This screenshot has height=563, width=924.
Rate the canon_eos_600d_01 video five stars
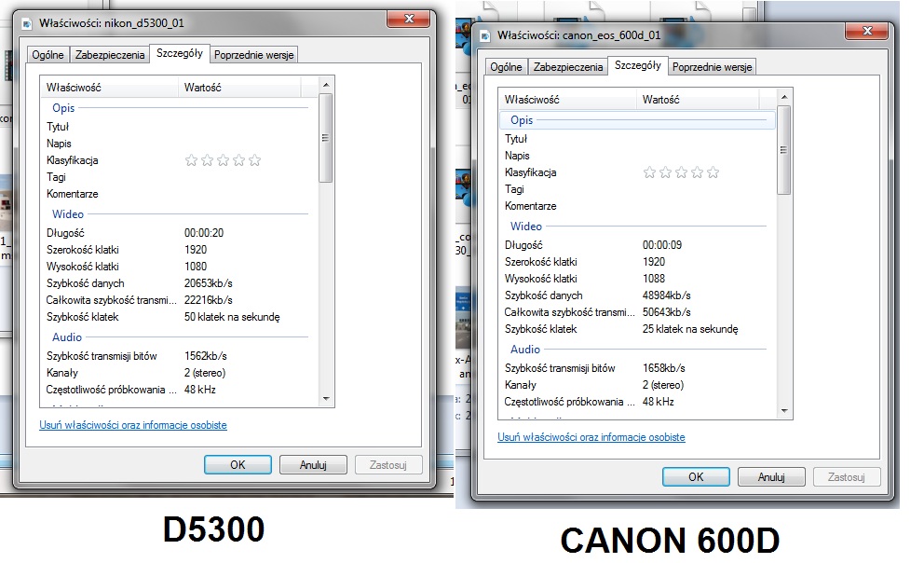[x=713, y=172]
